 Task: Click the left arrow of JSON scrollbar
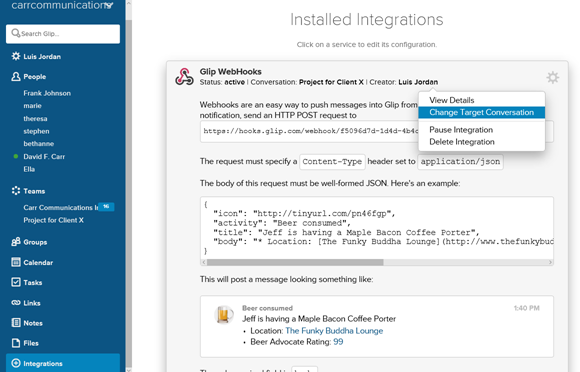[203, 262]
